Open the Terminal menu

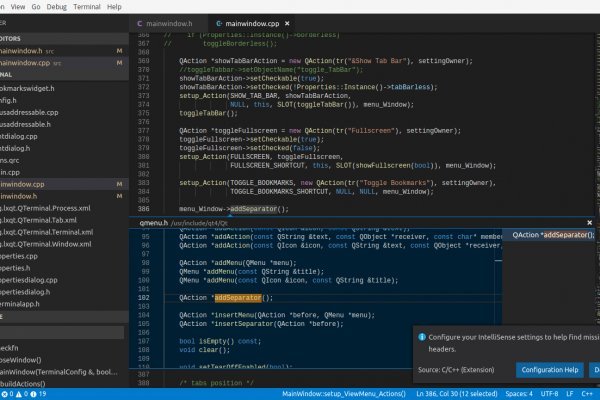click(85, 6)
